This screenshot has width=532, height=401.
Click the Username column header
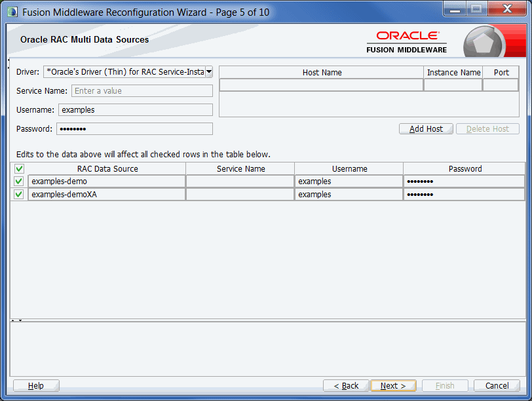click(x=349, y=168)
